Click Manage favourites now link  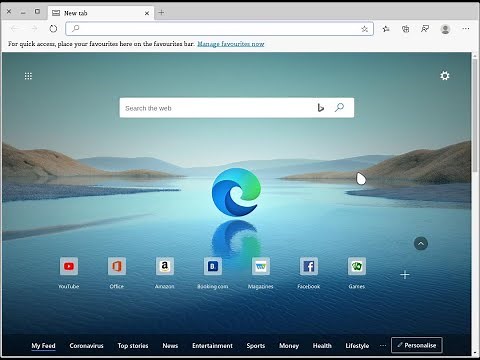pos(231,44)
